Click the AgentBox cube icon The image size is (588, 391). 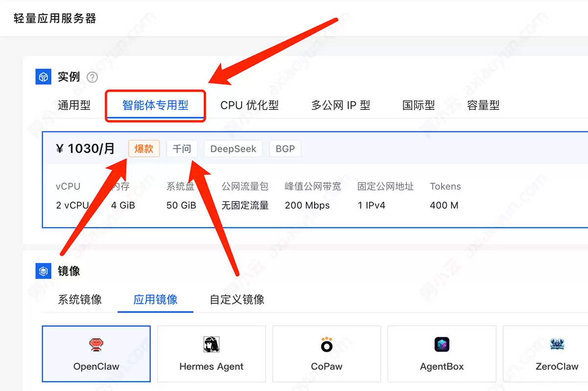click(442, 345)
